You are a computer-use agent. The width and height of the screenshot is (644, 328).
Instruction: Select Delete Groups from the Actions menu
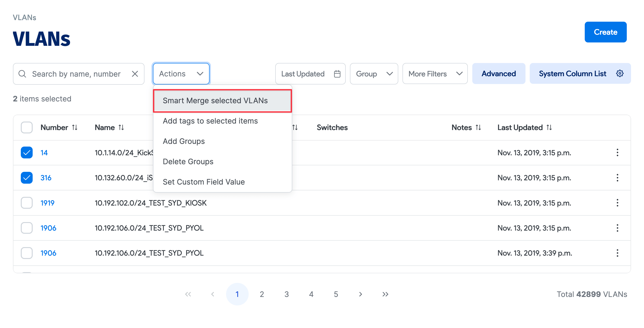point(188,161)
